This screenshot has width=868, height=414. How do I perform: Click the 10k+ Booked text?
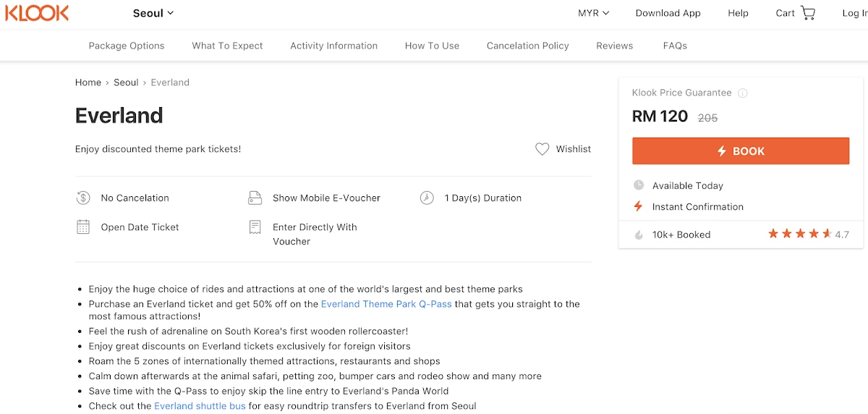point(681,235)
